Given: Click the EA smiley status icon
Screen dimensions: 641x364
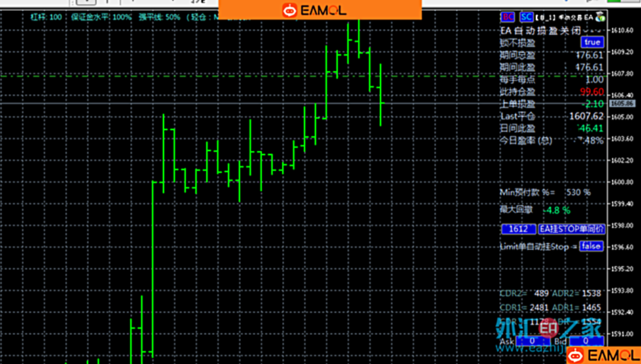Looking at the screenshot, I should (x=600, y=17).
